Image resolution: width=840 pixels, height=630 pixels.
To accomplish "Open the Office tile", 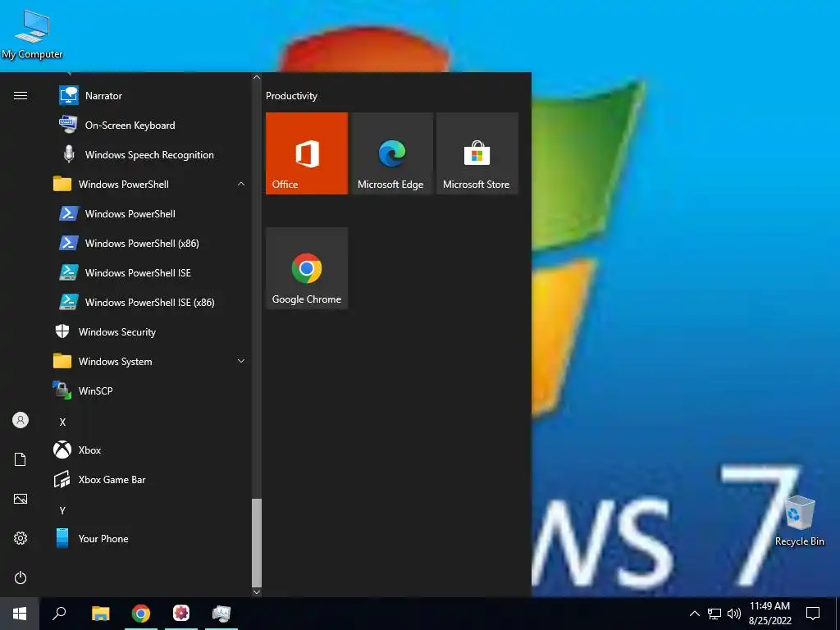I will 307,153.
